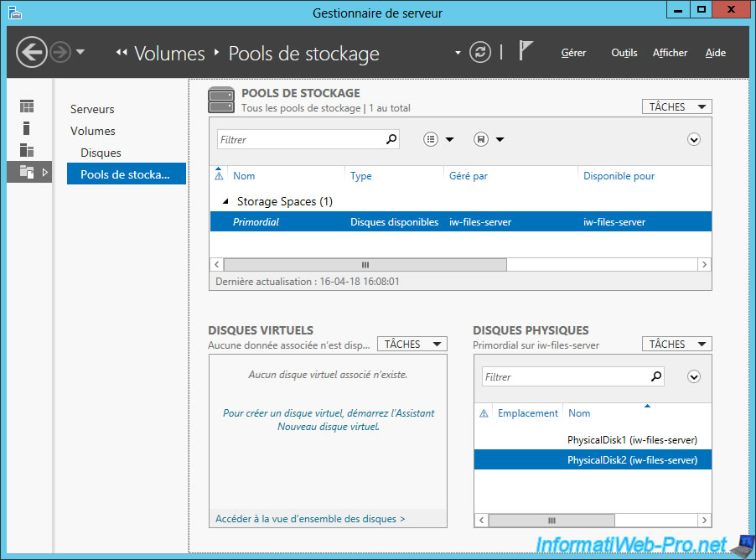756x560 pixels.
Task: Open the list view options dropdown
Action: (x=438, y=139)
